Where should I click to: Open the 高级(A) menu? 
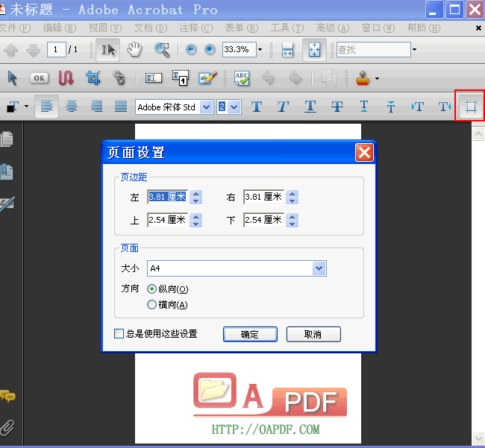click(333, 28)
